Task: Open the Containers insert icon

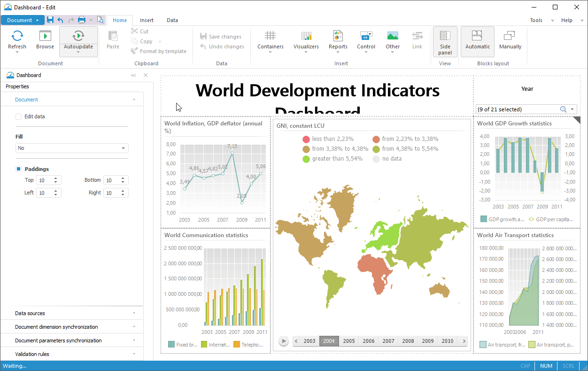Action: click(x=270, y=36)
